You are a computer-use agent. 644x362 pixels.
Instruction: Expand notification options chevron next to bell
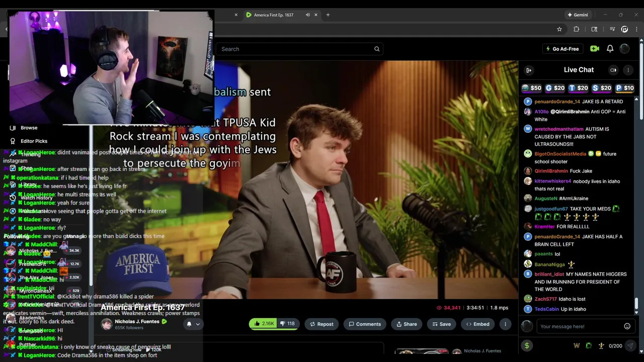tap(198, 324)
